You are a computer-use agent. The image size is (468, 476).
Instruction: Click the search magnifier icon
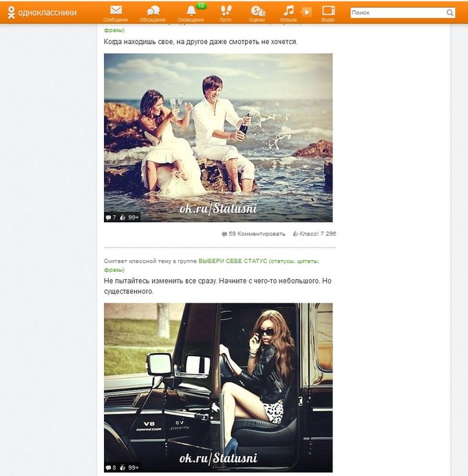point(450,13)
